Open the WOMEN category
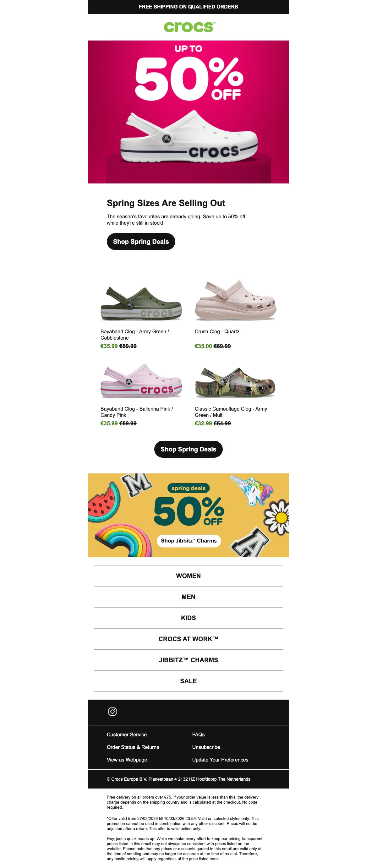Viewport: 377px width, 868px height. pyautogui.click(x=188, y=576)
